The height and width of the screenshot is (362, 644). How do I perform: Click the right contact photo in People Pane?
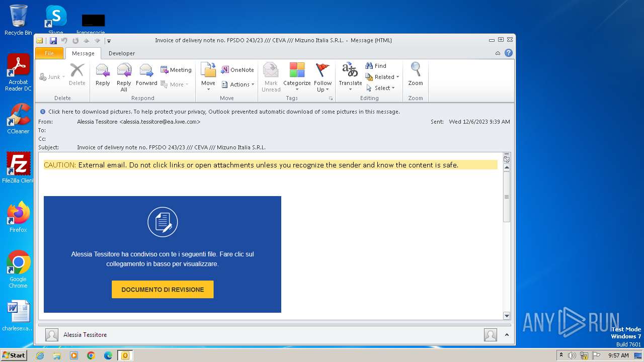coord(490,335)
